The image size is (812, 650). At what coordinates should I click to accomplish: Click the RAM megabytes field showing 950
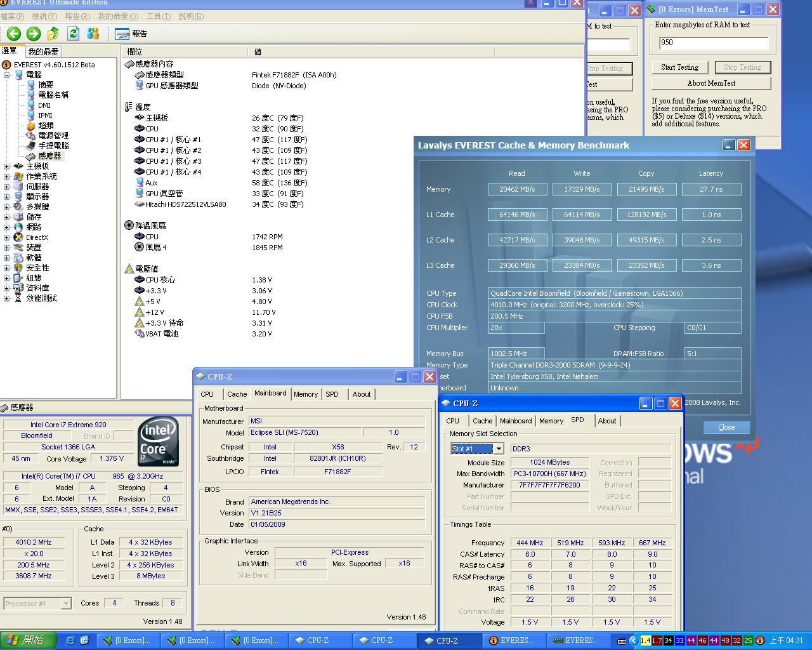click(x=713, y=43)
